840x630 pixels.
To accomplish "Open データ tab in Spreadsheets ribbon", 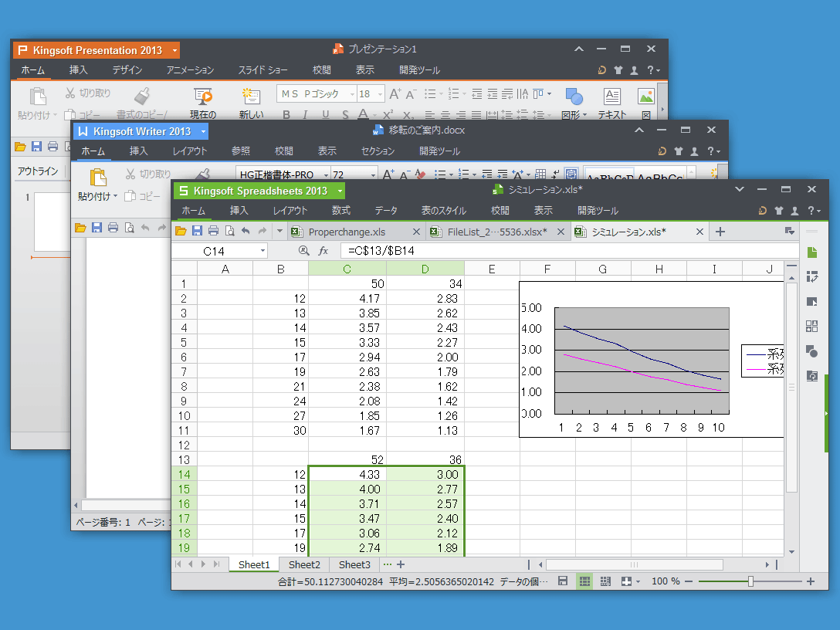I will point(386,211).
